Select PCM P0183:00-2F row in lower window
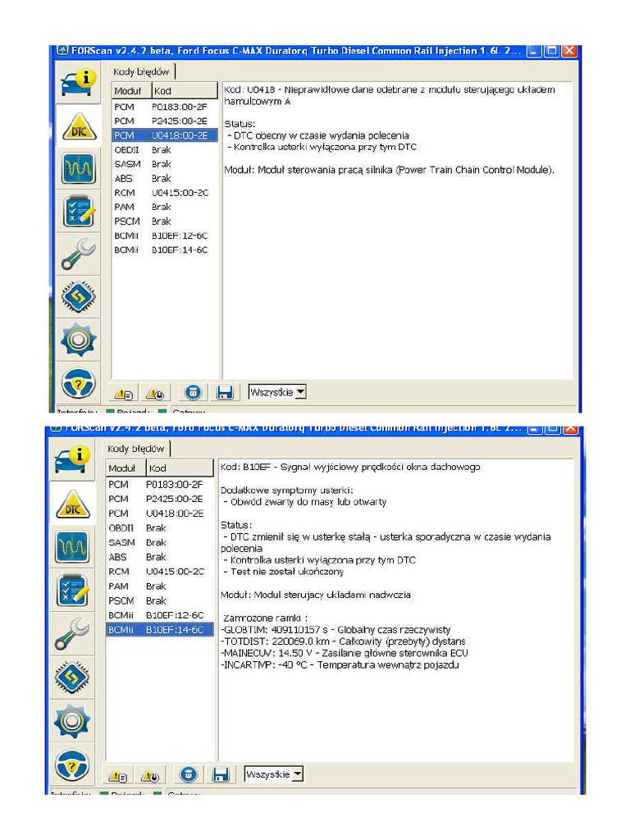 160,484
